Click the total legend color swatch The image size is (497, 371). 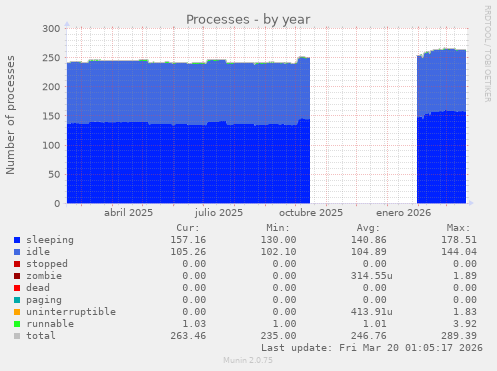(x=17, y=336)
